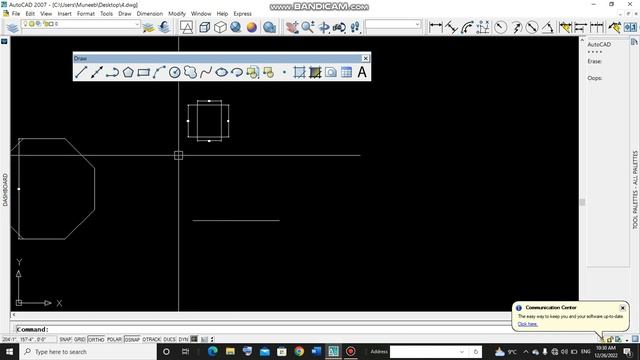Open the Express menu
Screen dimensions: 640x360
242,13
